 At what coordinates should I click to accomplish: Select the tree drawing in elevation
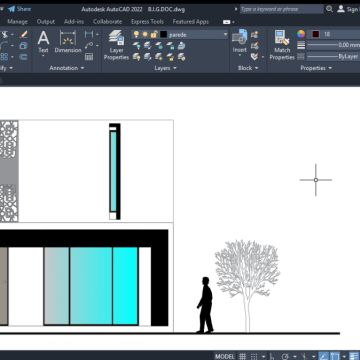click(247, 286)
